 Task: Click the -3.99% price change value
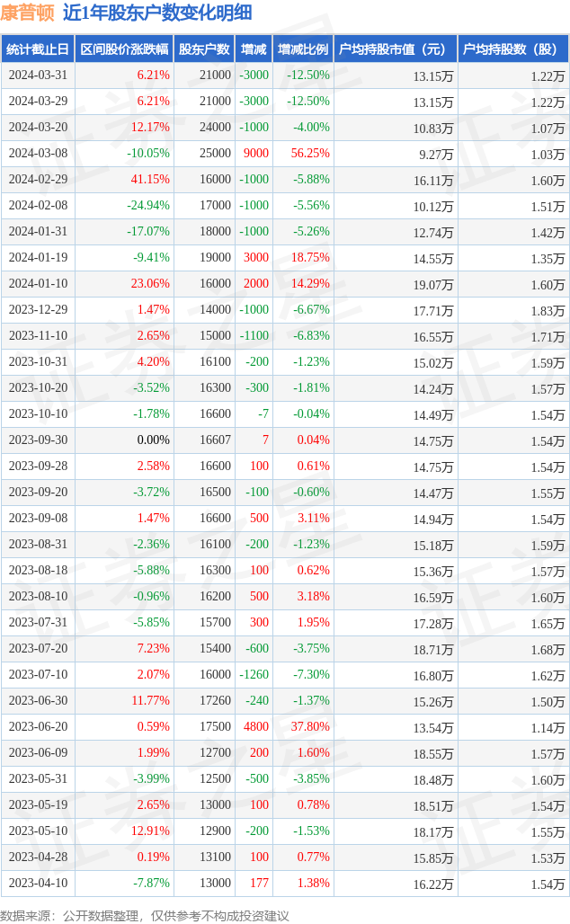pyautogui.click(x=151, y=778)
